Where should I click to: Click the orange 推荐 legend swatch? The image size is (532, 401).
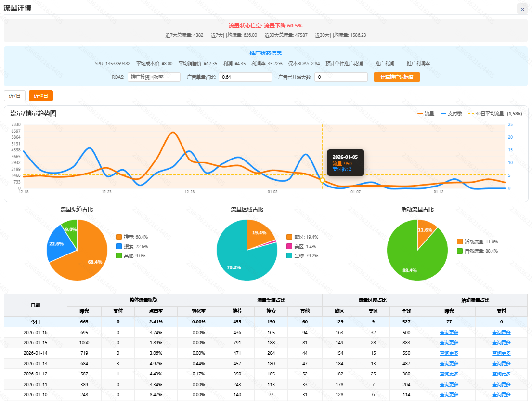click(119, 237)
